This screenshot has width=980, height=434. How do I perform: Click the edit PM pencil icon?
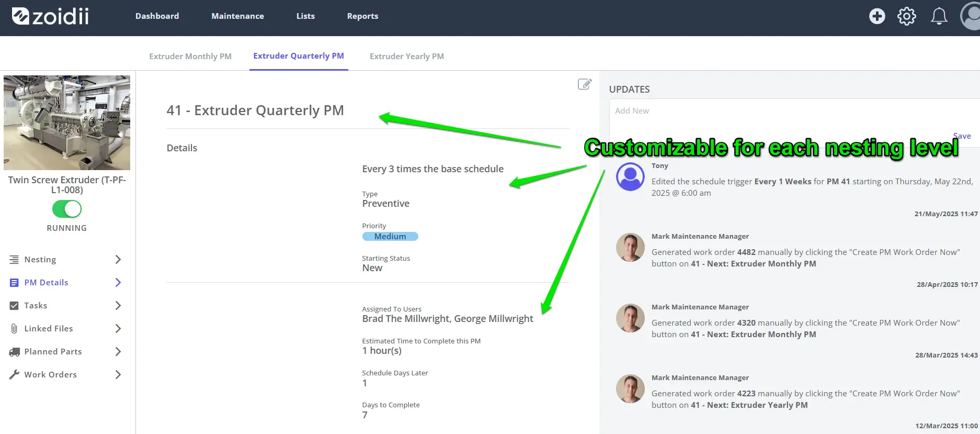pyautogui.click(x=585, y=84)
